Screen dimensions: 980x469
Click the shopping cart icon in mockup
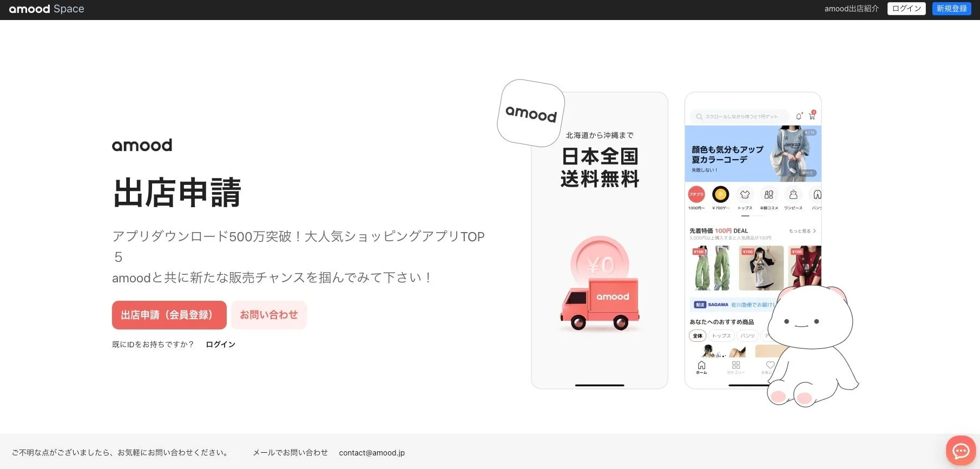(x=812, y=116)
